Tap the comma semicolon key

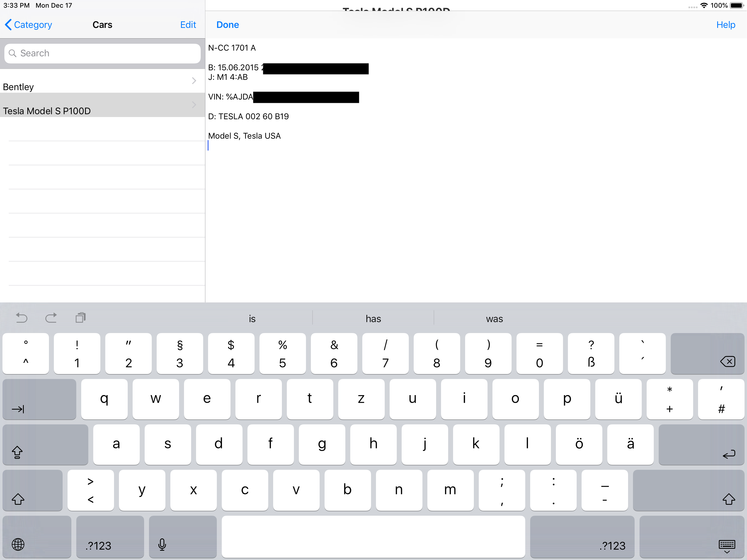pyautogui.click(x=502, y=490)
